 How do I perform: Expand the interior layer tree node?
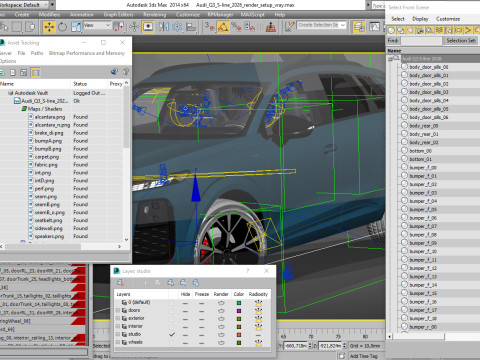pyautogui.click(x=118, y=326)
